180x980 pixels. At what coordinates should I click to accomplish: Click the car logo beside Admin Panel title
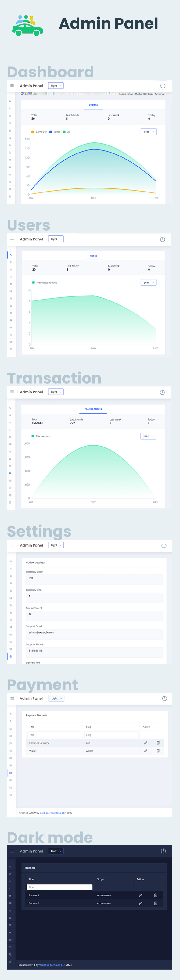pyautogui.click(x=27, y=25)
